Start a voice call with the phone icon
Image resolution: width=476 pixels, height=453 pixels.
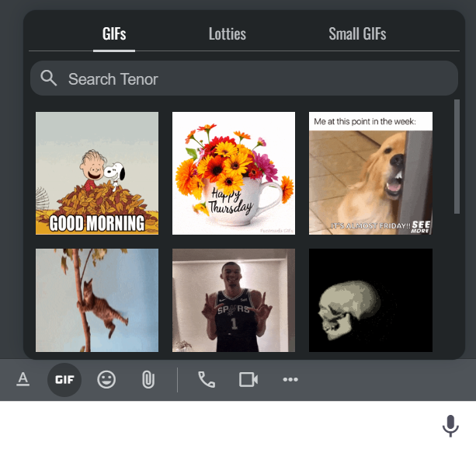point(207,379)
